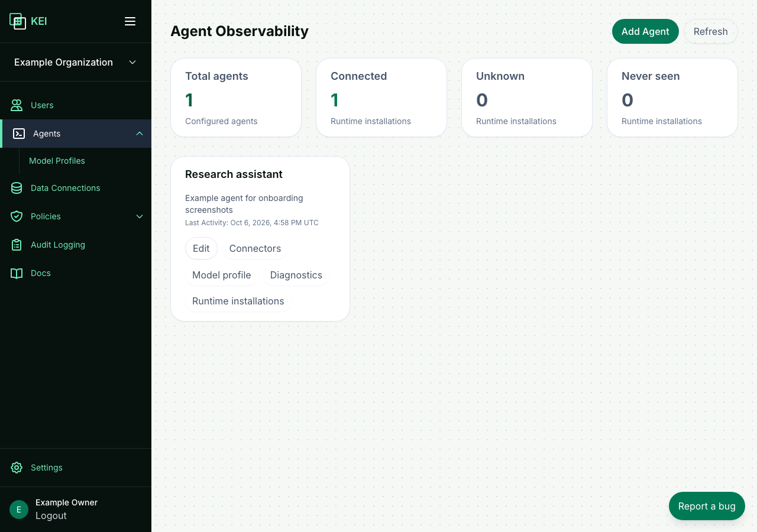Click the Last Activity timestamp text
This screenshot has width=757, height=532.
252,223
